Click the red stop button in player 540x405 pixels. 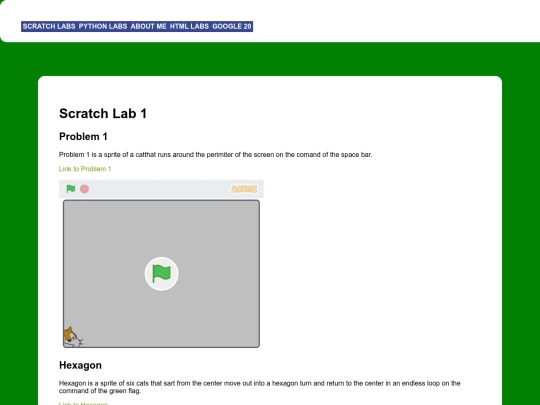coord(84,189)
